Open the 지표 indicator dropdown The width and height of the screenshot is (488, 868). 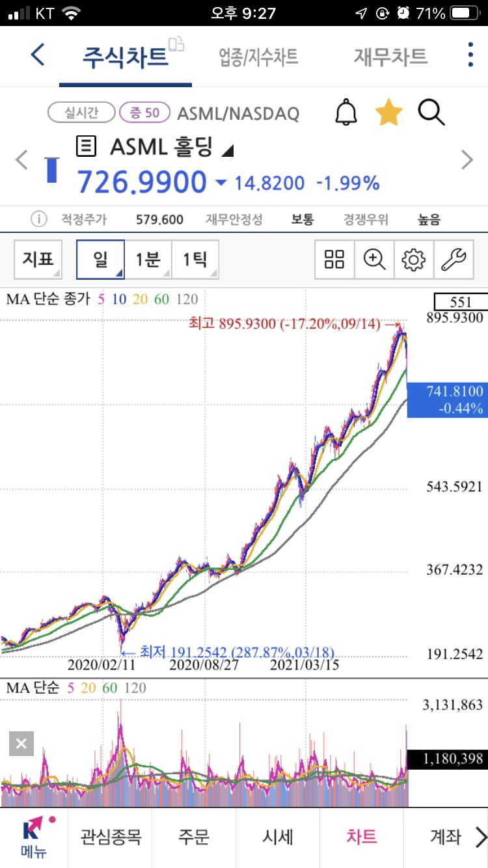(38, 260)
